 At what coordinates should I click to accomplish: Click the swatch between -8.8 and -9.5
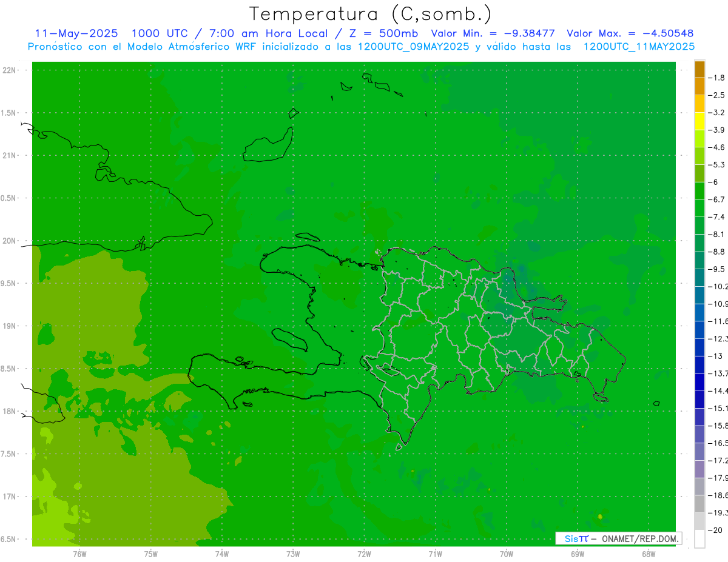pyautogui.click(x=699, y=261)
